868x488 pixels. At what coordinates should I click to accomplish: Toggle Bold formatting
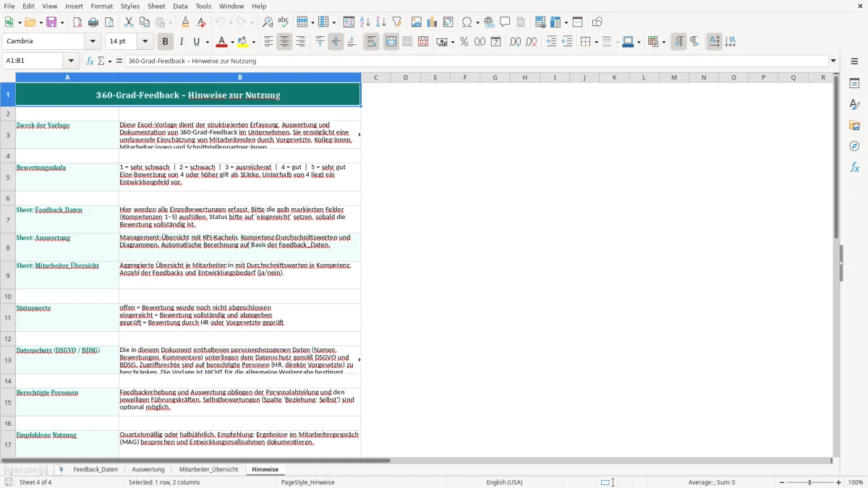[166, 42]
